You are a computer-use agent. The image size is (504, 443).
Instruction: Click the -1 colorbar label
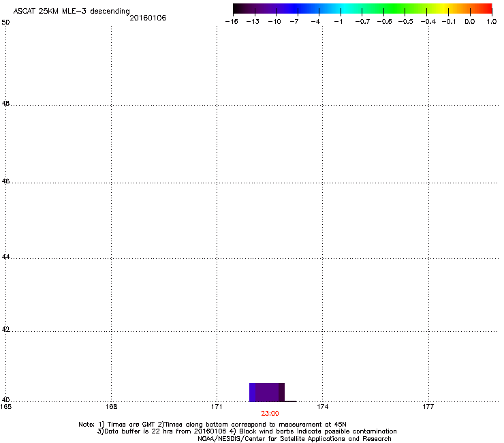tap(338, 22)
